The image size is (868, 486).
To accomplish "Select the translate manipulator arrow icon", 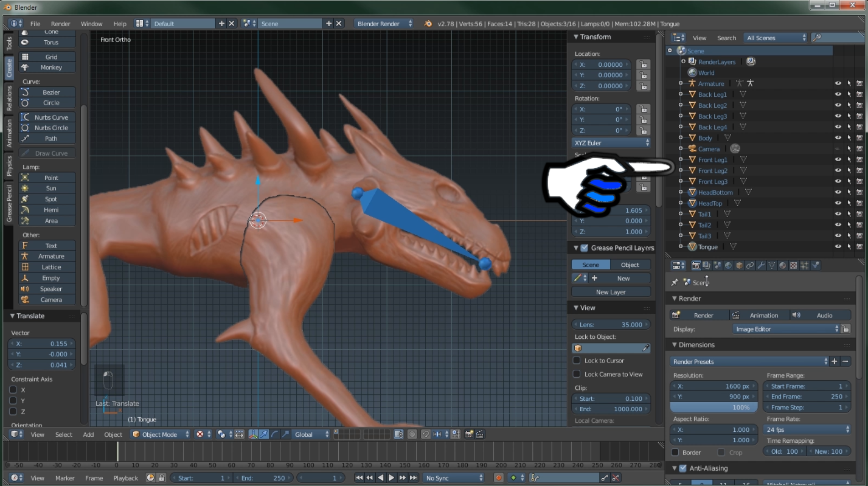I will pos(263,434).
